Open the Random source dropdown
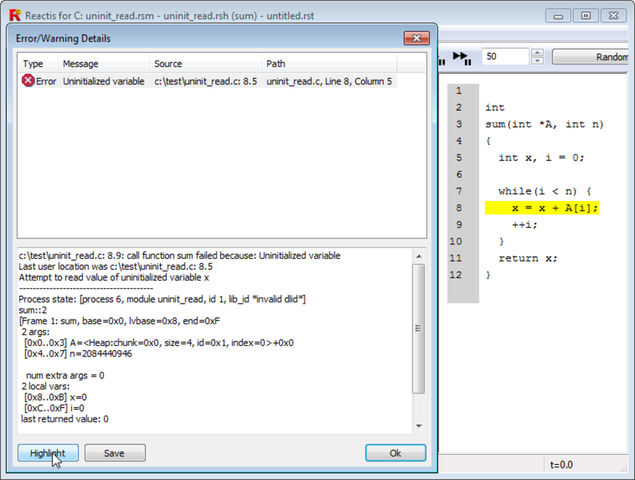635x480 pixels. 592,57
